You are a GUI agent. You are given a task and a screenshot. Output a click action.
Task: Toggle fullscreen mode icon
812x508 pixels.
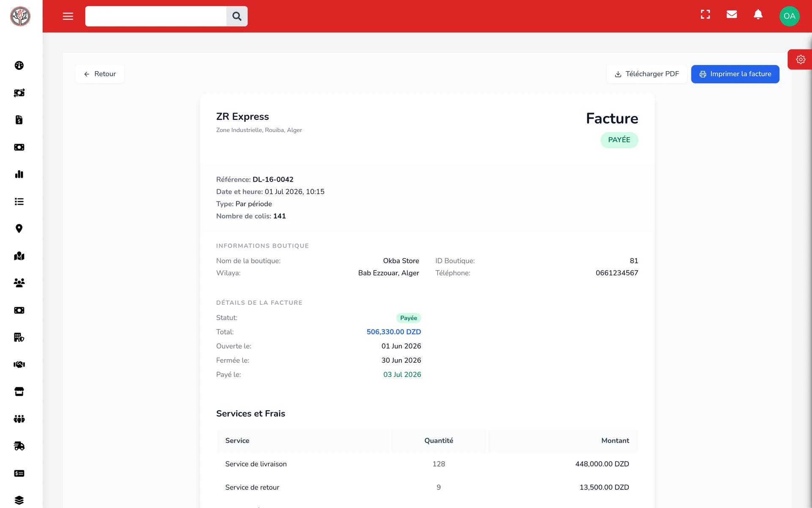(x=705, y=14)
